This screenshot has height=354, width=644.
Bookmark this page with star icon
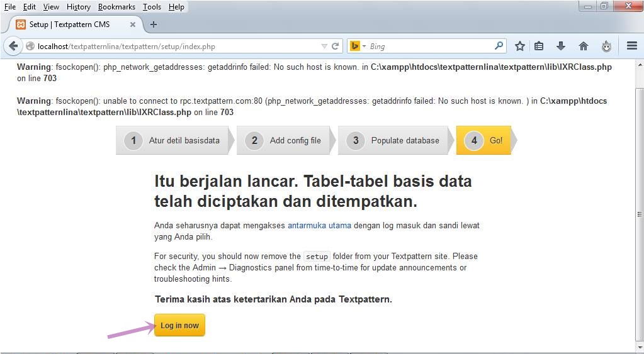click(x=519, y=46)
